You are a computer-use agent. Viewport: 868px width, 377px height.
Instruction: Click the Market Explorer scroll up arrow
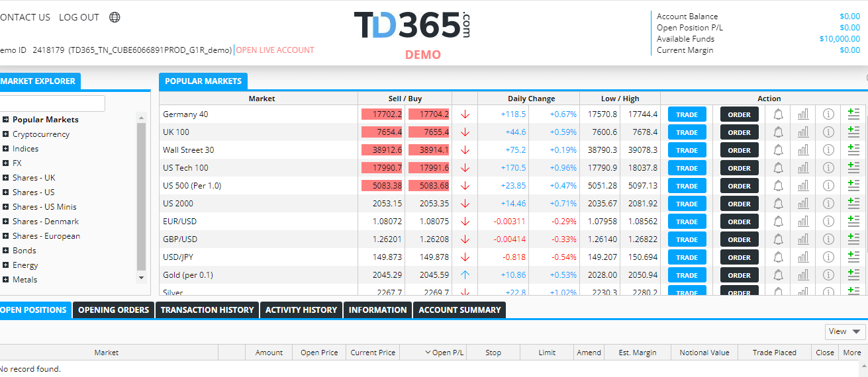pos(140,118)
